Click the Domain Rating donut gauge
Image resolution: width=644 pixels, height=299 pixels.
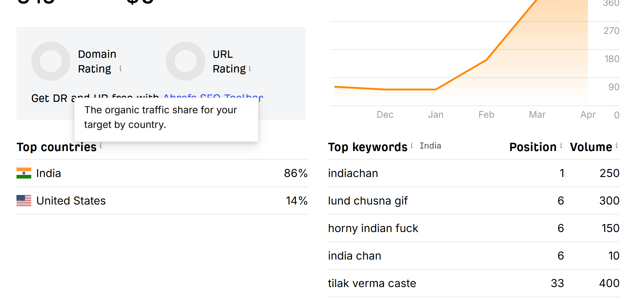(51, 61)
